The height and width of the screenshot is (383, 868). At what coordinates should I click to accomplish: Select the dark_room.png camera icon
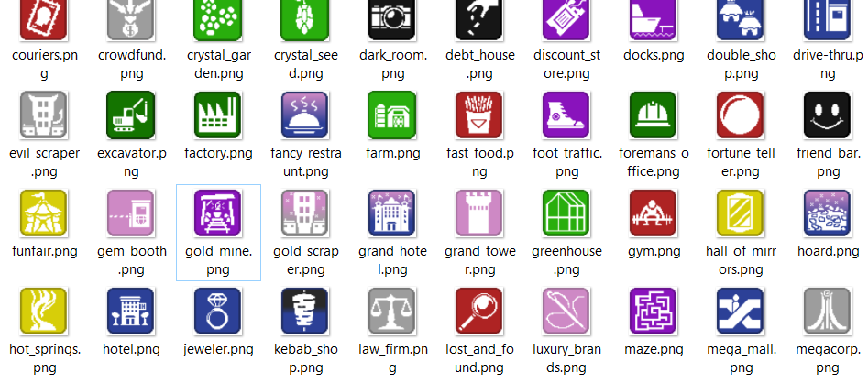point(392,19)
